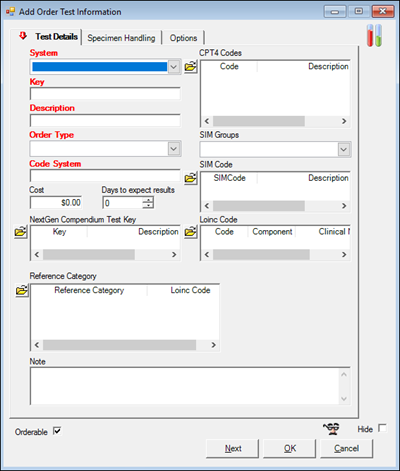Click into the Cost field showing $0.00

point(56,202)
